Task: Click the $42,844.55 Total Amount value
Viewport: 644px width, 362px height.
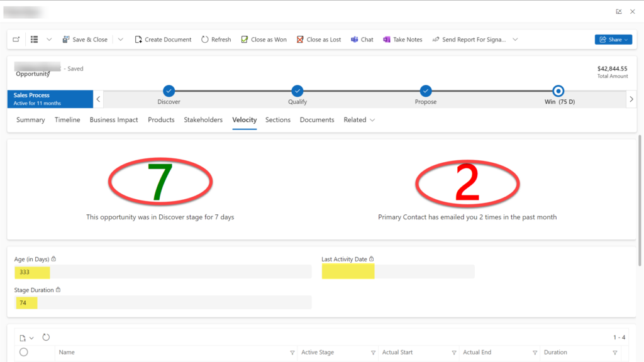Action: [613, 69]
